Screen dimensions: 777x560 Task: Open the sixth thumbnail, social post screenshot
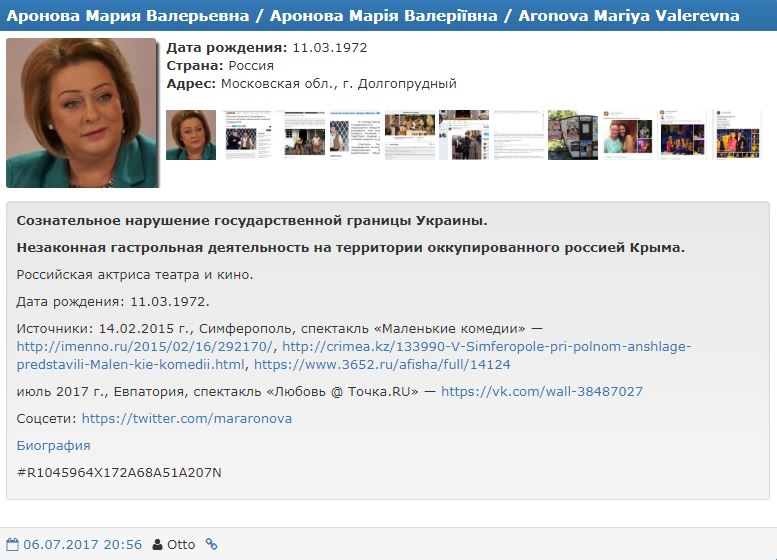[464, 135]
